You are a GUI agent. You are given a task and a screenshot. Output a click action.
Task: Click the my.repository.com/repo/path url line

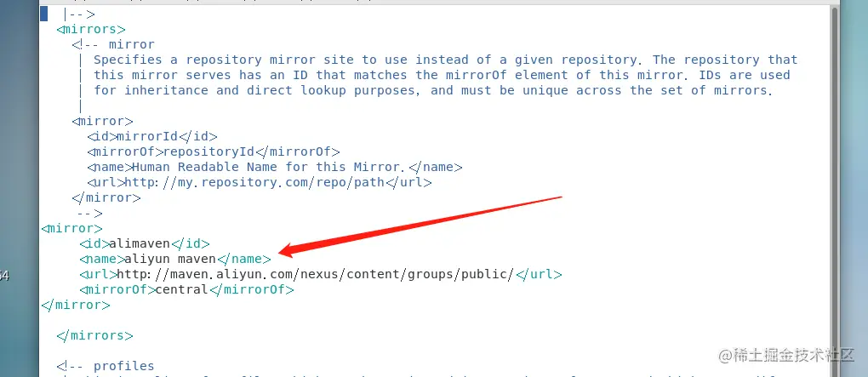[x=259, y=182]
